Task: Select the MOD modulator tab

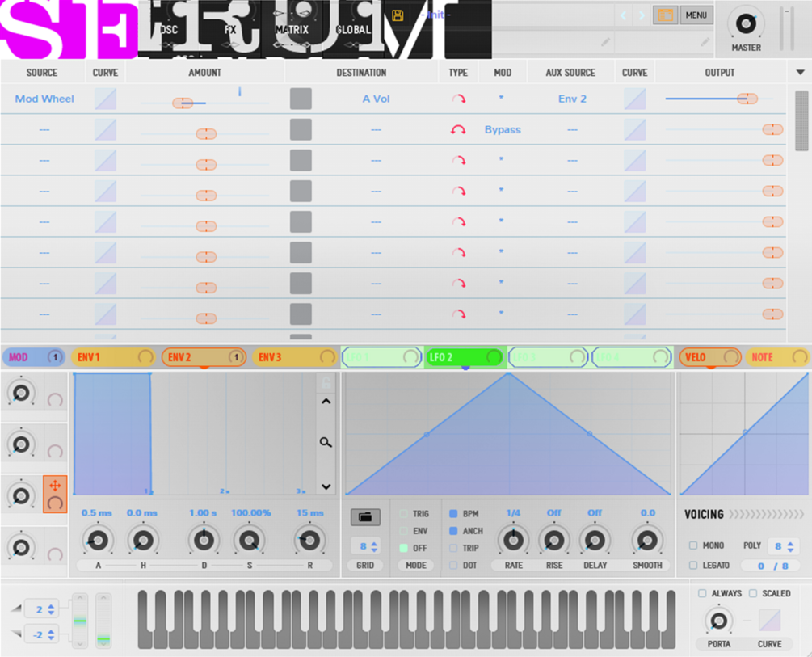Action: coord(34,357)
